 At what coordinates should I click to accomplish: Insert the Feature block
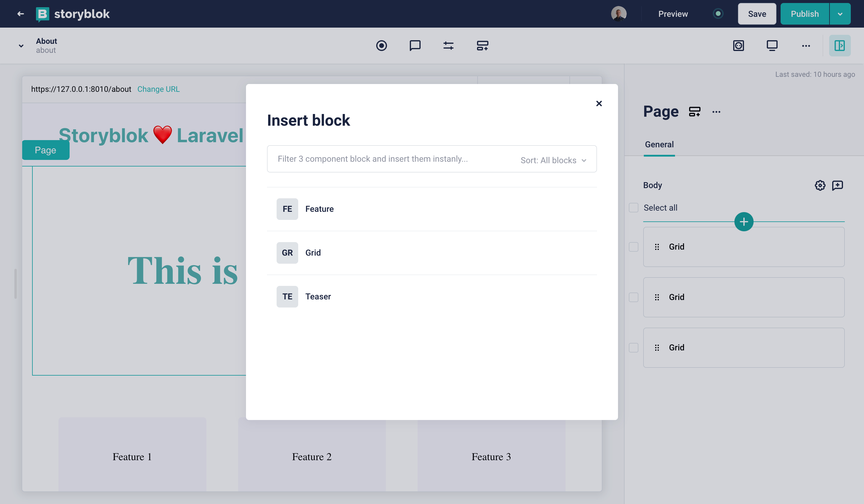tap(432, 209)
